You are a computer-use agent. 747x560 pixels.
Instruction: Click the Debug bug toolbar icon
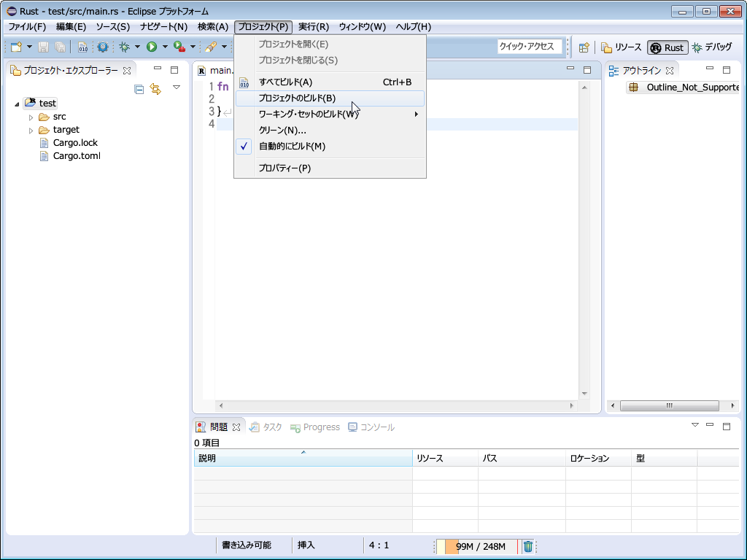(x=124, y=47)
